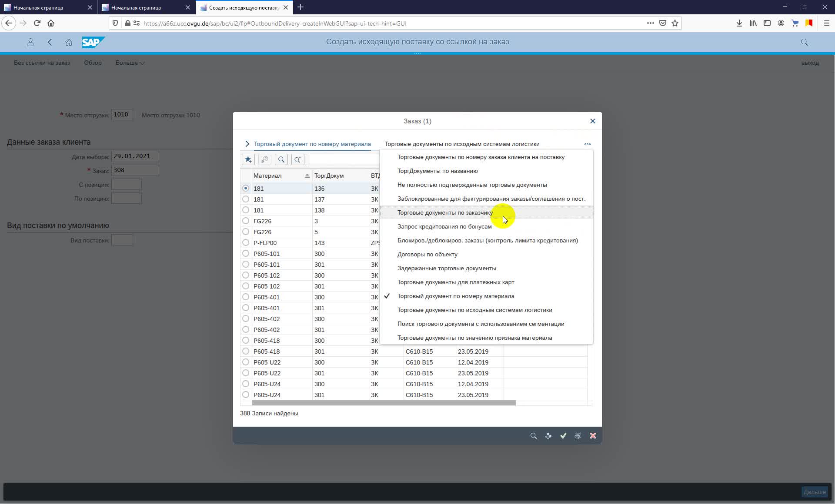The width and height of the screenshot is (835, 504).
Task: Click the search icon in dialog footer
Action: point(534,436)
